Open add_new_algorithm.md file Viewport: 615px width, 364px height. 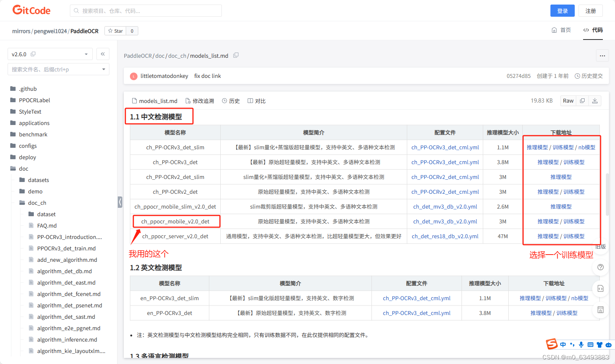[x=67, y=260]
